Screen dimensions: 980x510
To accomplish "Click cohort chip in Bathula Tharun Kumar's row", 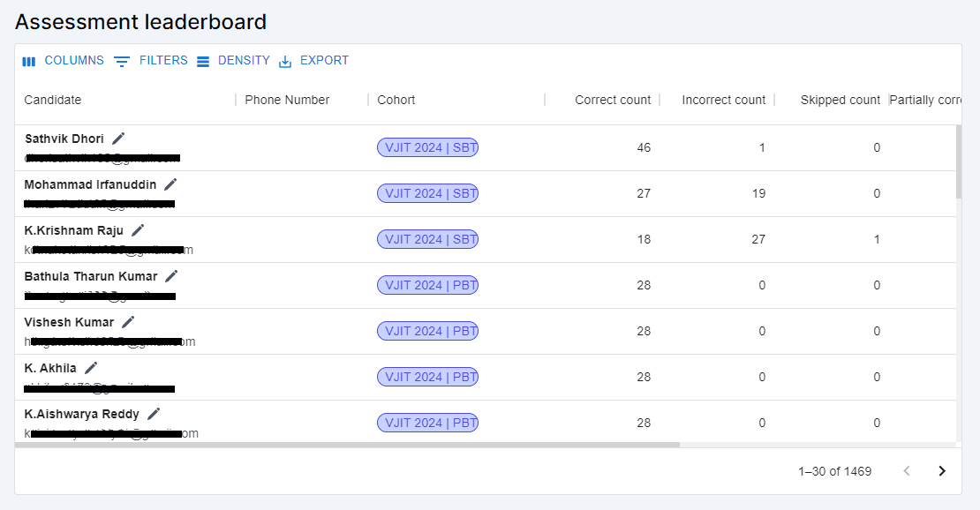I will (427, 285).
